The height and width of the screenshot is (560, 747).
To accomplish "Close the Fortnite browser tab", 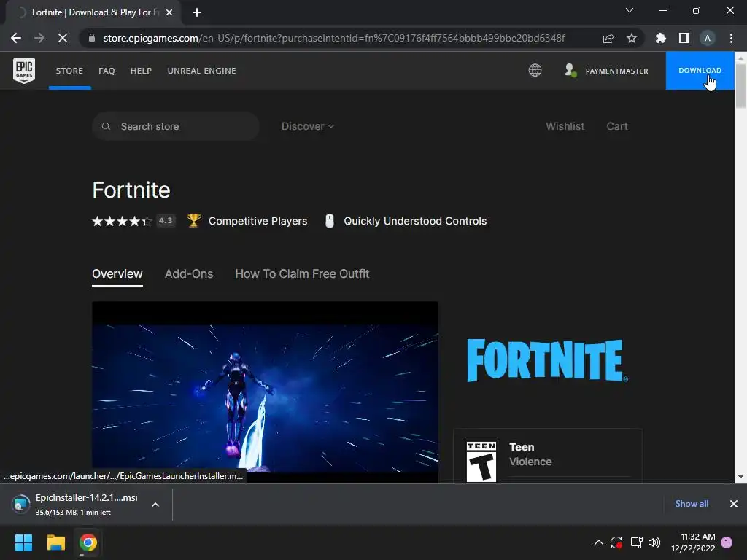I will pos(169,12).
